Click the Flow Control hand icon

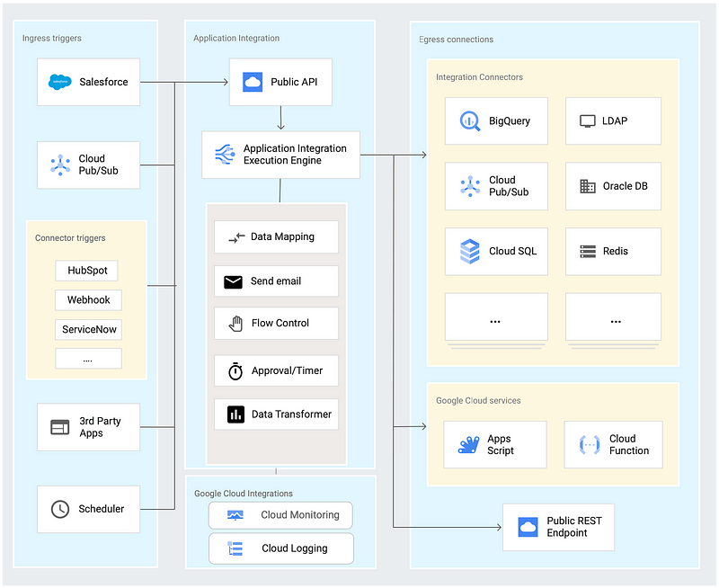coord(235,324)
